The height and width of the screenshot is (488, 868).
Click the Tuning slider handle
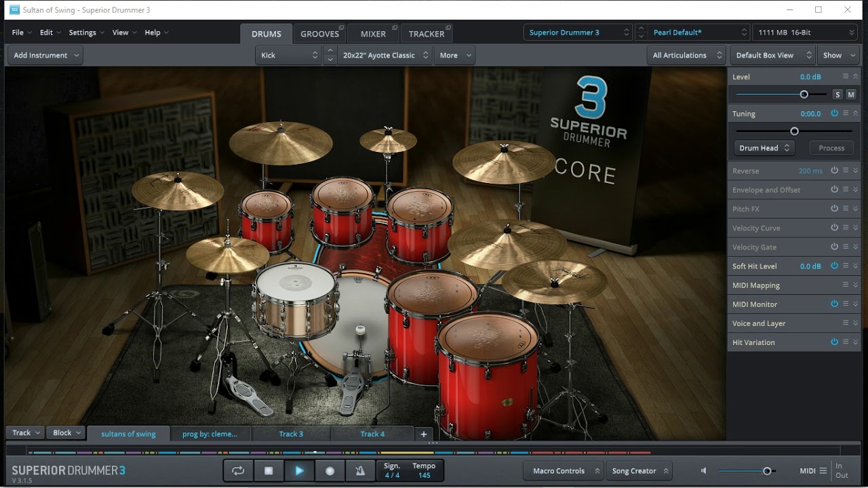[795, 131]
